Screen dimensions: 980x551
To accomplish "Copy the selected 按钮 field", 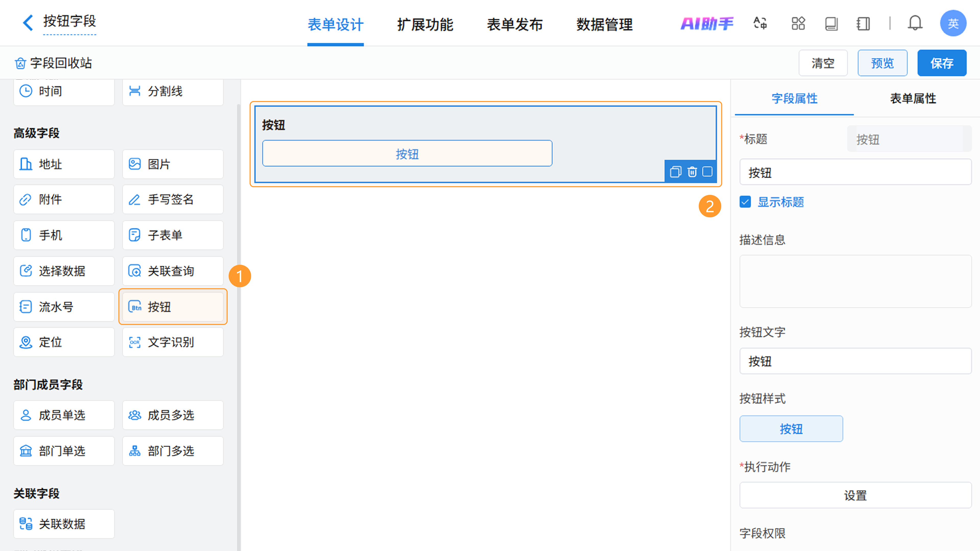I will click(x=675, y=172).
